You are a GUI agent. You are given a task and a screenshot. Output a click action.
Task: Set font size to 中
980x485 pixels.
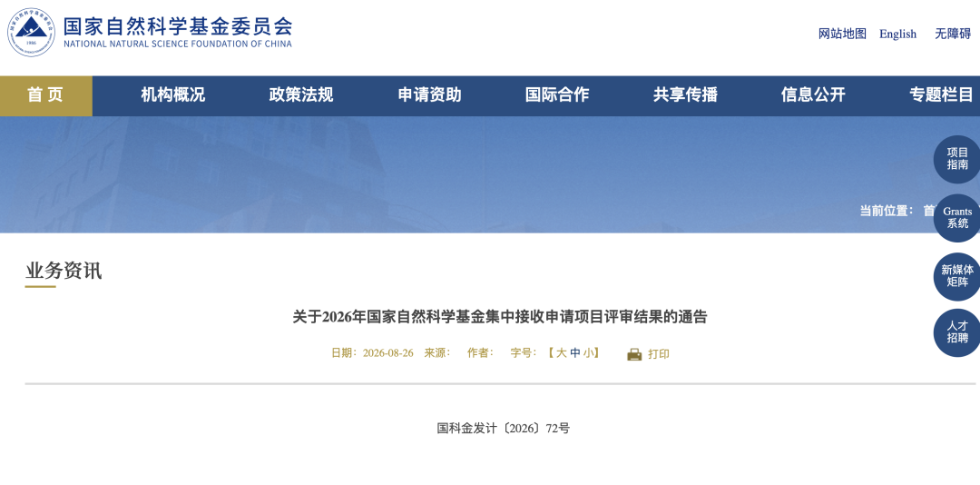tap(575, 353)
